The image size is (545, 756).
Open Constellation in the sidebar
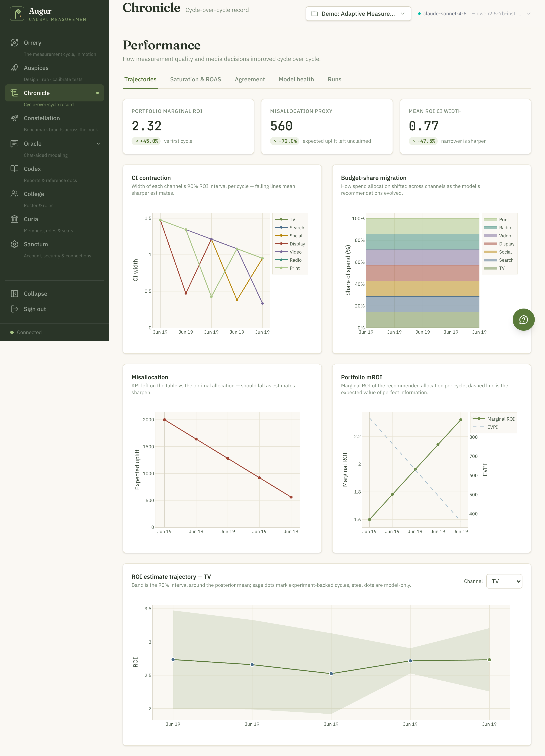(54, 118)
